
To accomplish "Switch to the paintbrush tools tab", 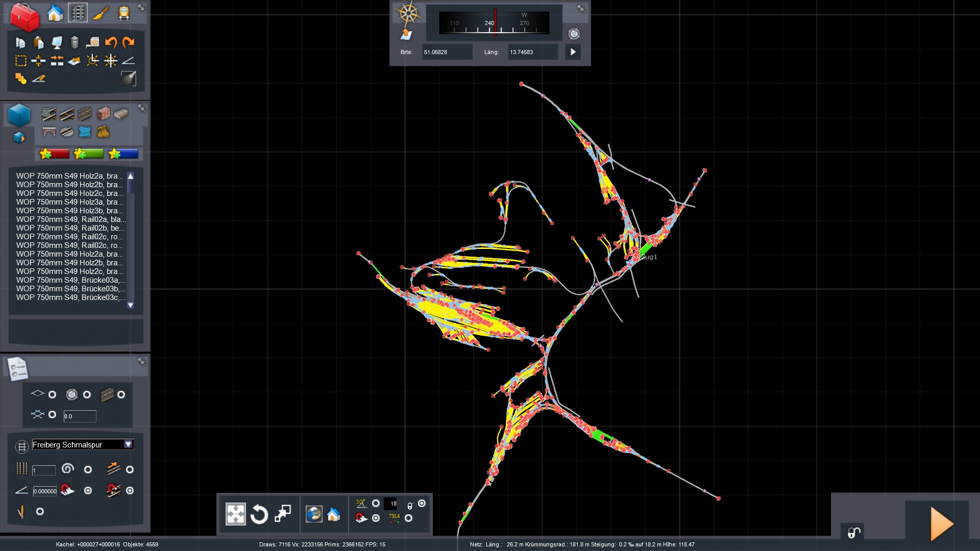I will [101, 13].
